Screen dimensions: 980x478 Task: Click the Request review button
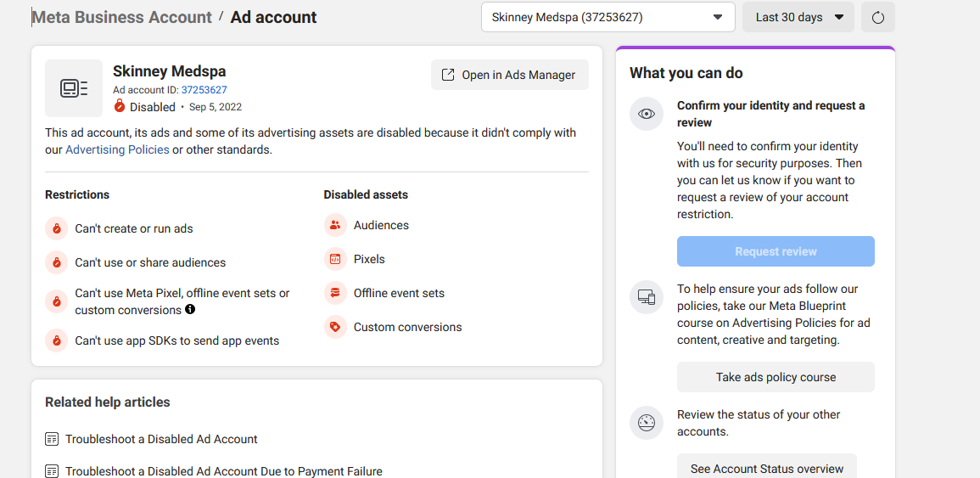click(x=776, y=251)
